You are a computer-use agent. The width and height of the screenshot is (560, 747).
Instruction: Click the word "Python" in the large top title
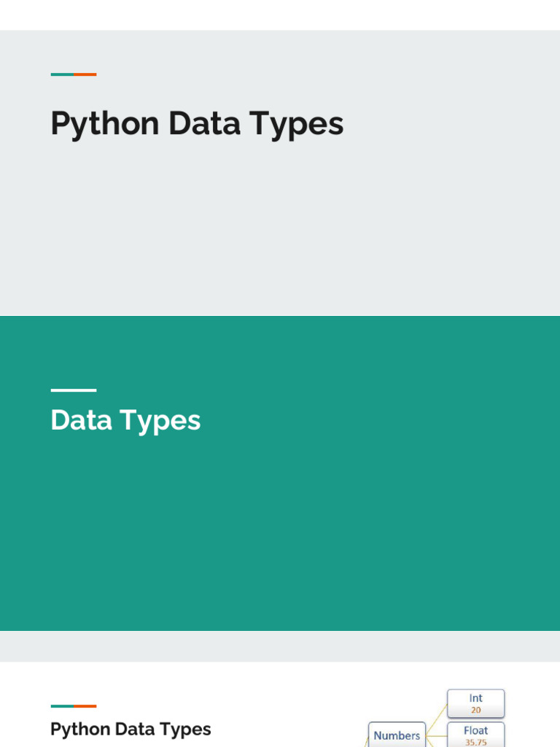[x=105, y=124]
